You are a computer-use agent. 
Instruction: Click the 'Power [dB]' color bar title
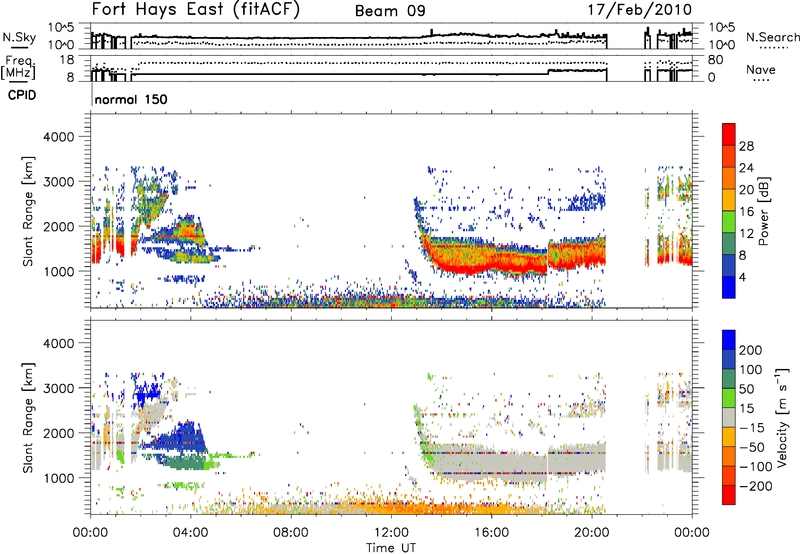(x=764, y=211)
